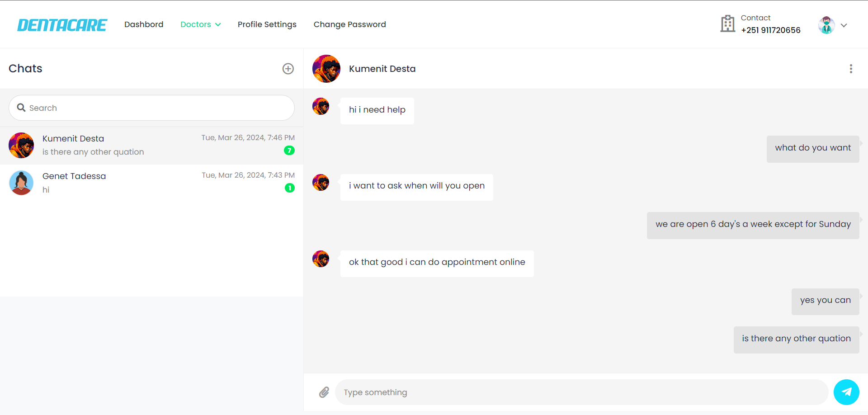Open the three-dot chat options menu

pos(851,69)
